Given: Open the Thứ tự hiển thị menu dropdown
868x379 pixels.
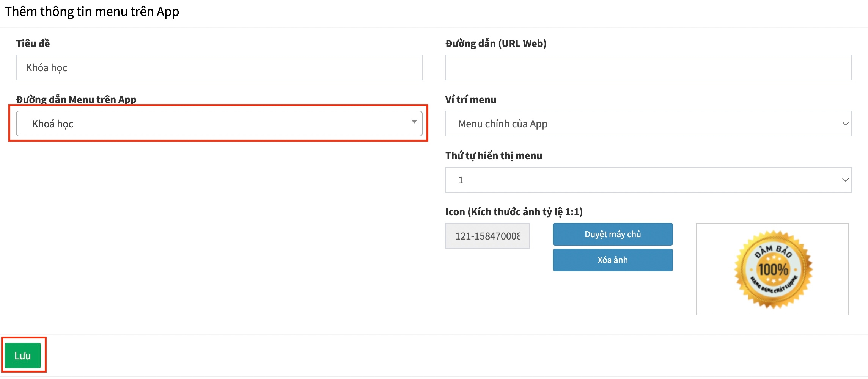Looking at the screenshot, I should (648, 180).
